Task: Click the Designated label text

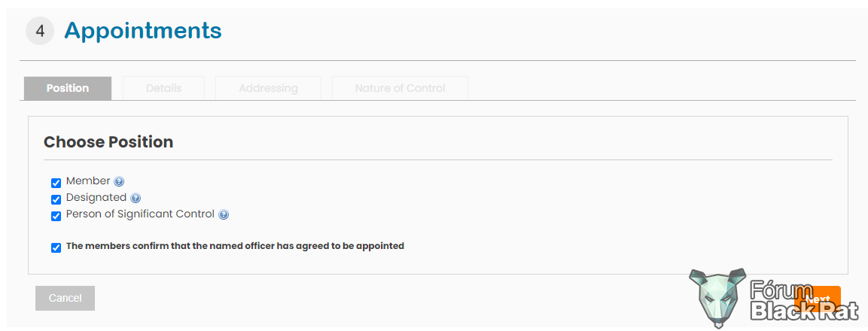Action: pyautogui.click(x=96, y=198)
